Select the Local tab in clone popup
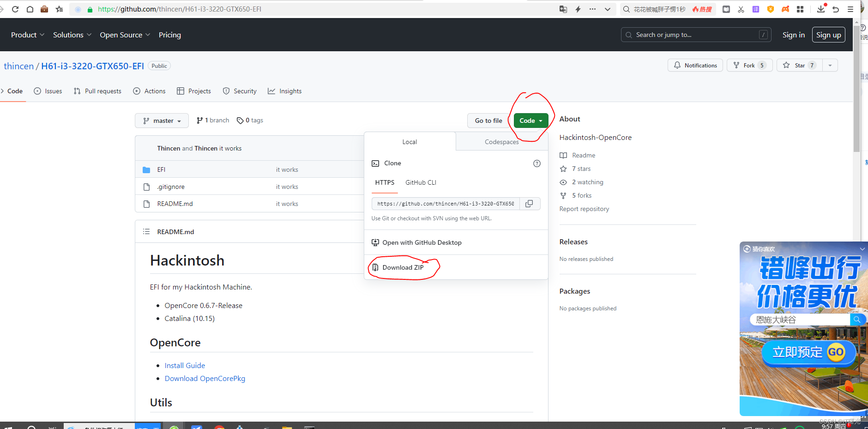Screen dimensions: 868x429 (x=410, y=142)
